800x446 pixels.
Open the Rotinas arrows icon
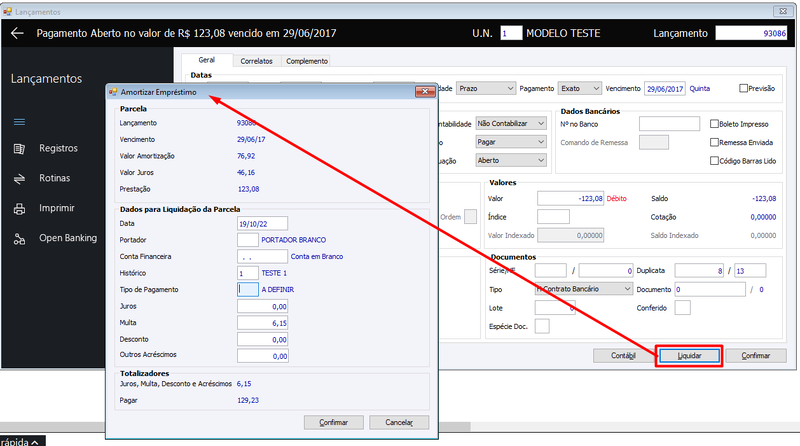coord(19,179)
